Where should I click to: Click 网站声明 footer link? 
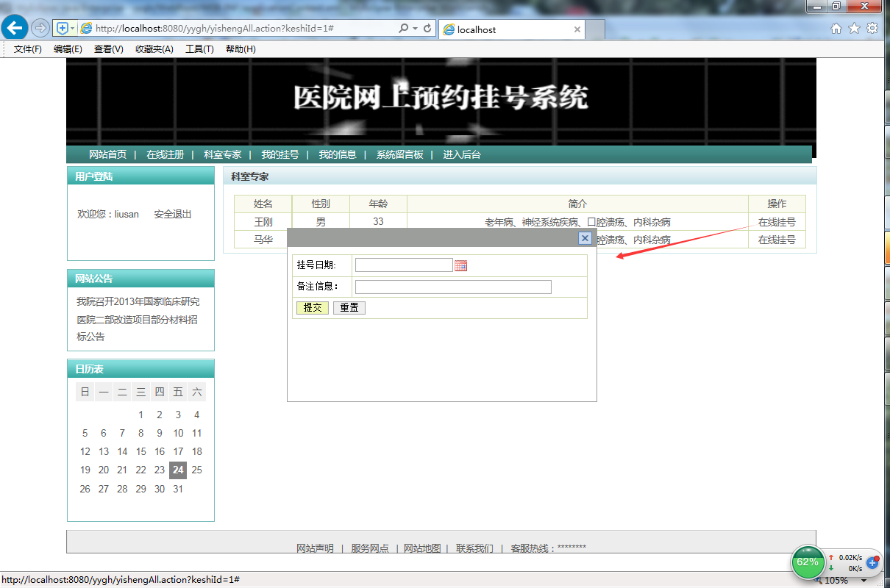click(x=315, y=548)
